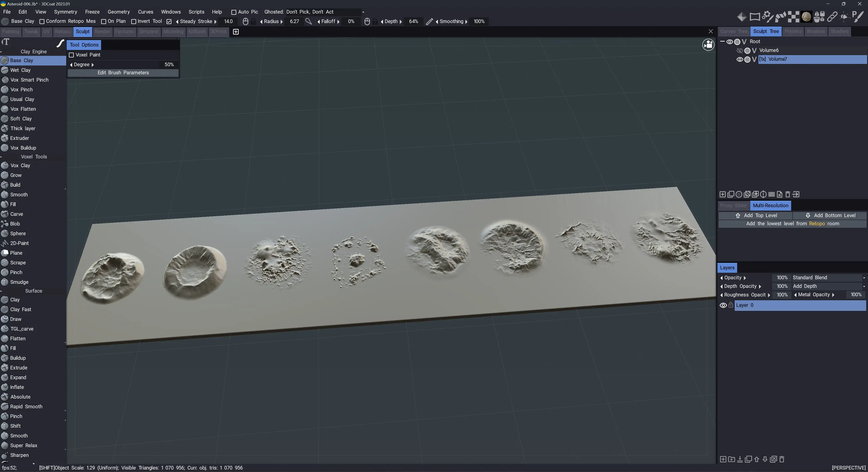Image resolution: width=868 pixels, height=472 pixels.
Task: Open the shader sphere preview icon
Action: pos(806,16)
